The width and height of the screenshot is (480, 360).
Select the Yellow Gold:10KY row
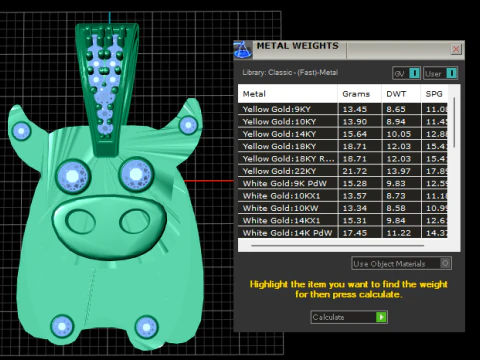click(x=343, y=121)
